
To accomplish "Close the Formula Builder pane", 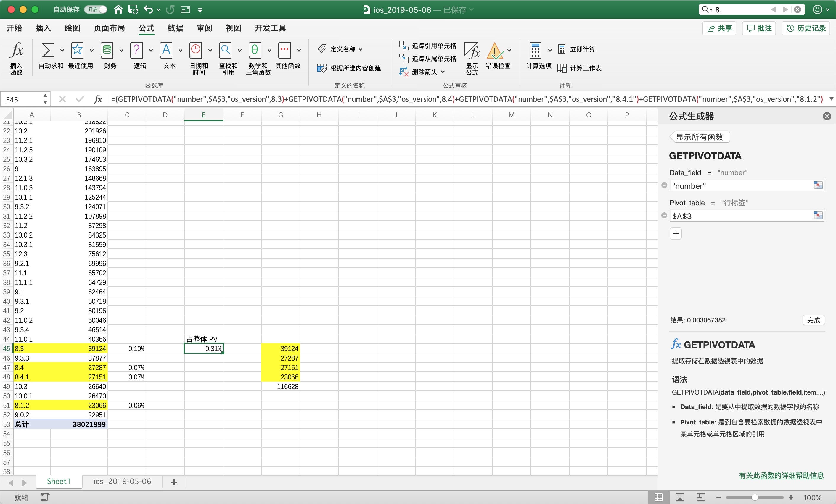I will point(827,116).
